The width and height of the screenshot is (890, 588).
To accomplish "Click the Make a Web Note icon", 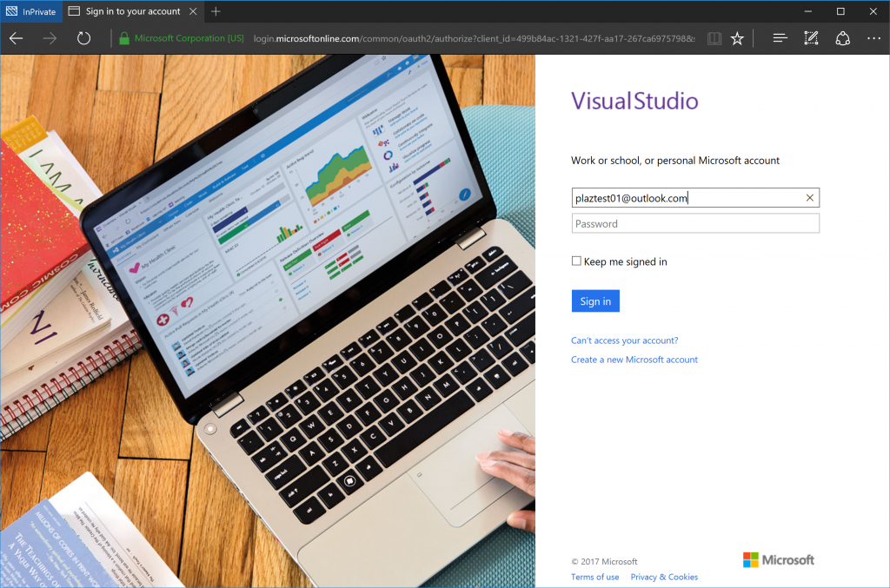I will 811,38.
